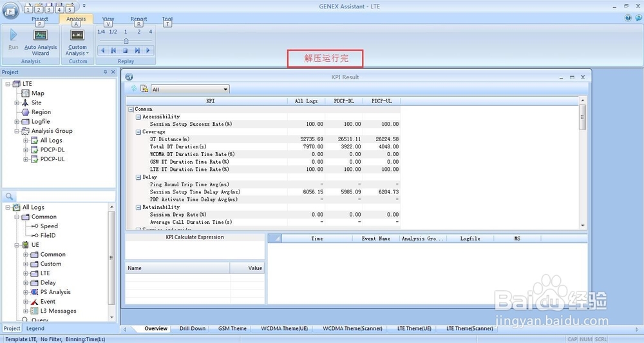This screenshot has height=343, width=644.
Task: Set replay speed to 1/4
Action: click(101, 32)
